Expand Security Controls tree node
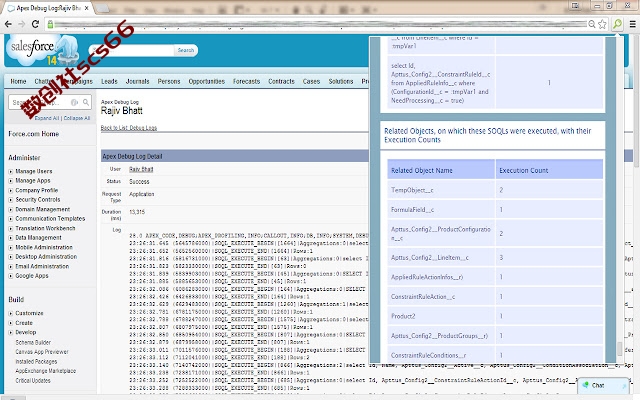This screenshot has height=400, width=640. 11,200
